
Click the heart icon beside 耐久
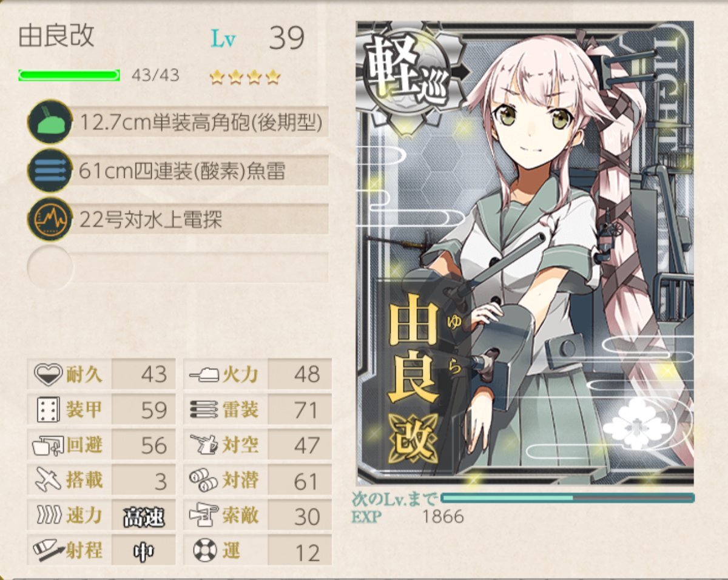48,374
